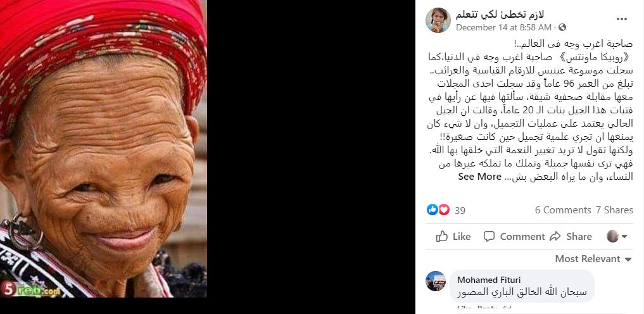The image size is (644, 314).
Task: Open the page name at post header
Action: point(500,14)
